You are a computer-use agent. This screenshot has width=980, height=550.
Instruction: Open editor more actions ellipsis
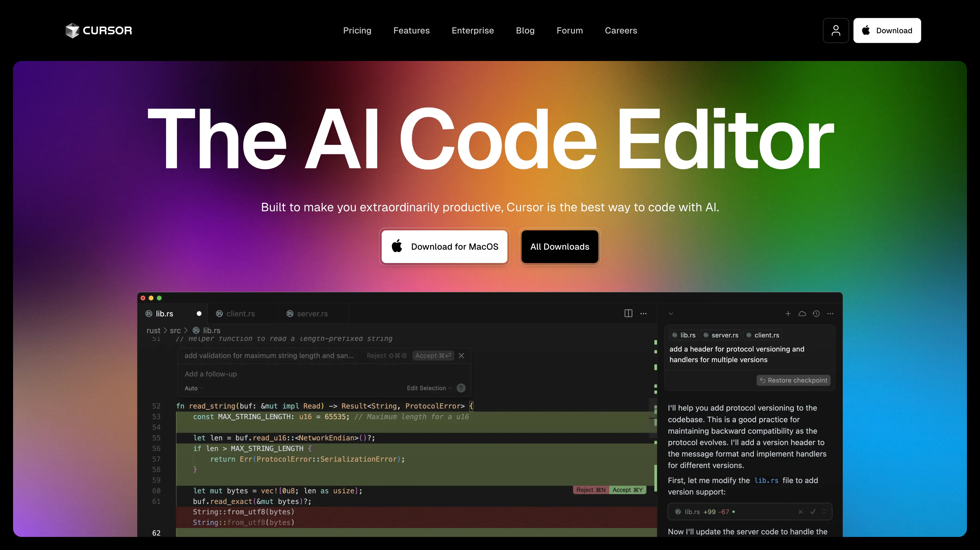[x=643, y=314]
